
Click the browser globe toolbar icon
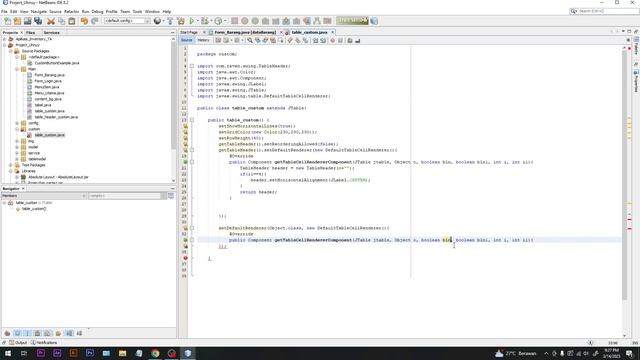pos(157,21)
